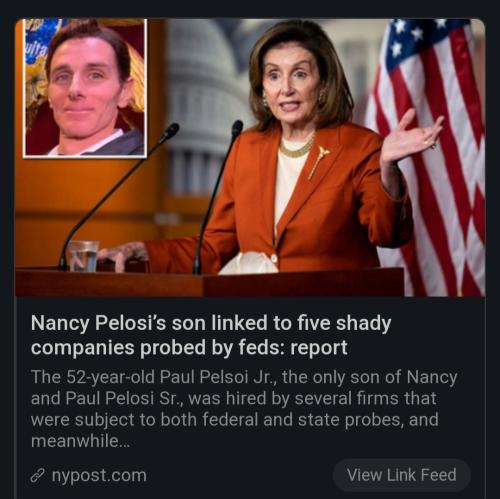500x499 pixels.
Task: Click "meanwhile..." truncated description text
Action: [x=80, y=441]
